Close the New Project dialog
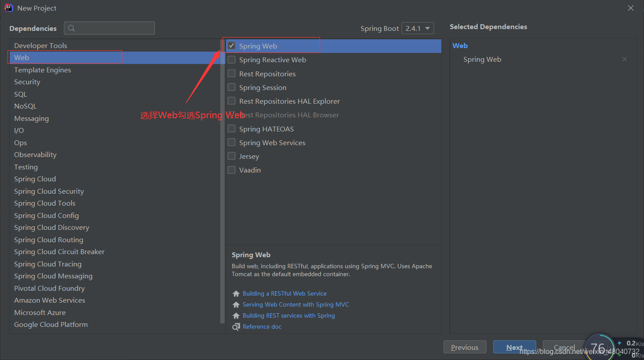 click(631, 8)
